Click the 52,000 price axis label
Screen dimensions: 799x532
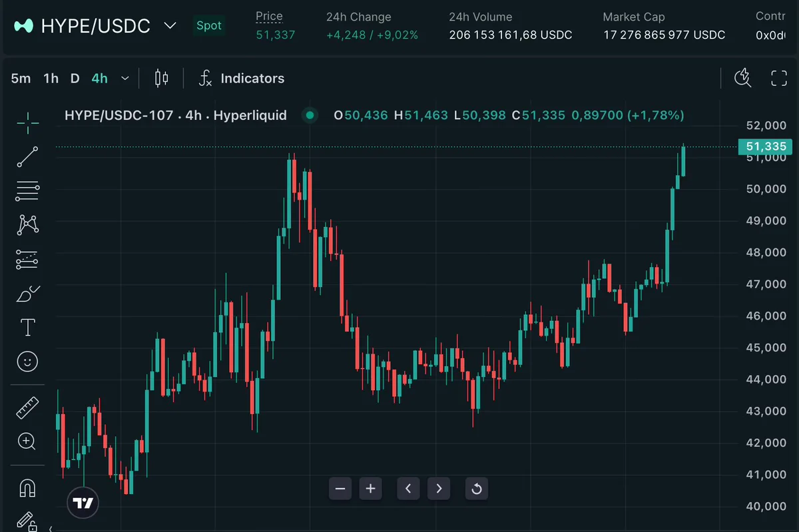765,125
